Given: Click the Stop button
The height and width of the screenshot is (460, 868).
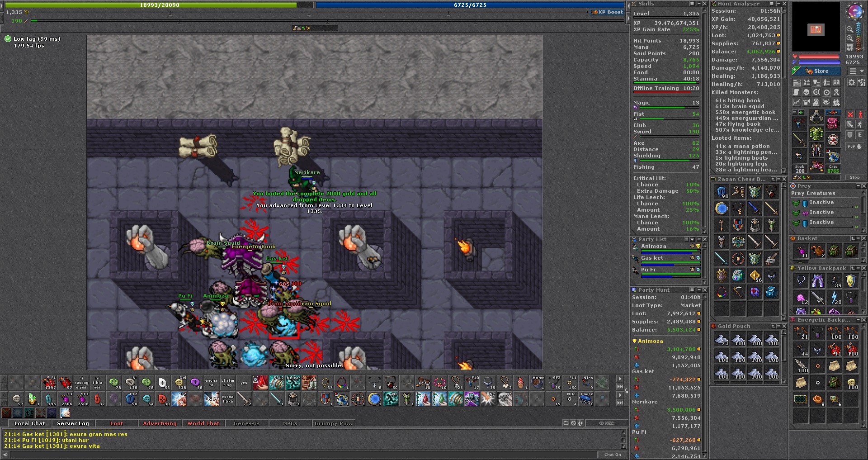Looking at the screenshot, I should tap(854, 177).
